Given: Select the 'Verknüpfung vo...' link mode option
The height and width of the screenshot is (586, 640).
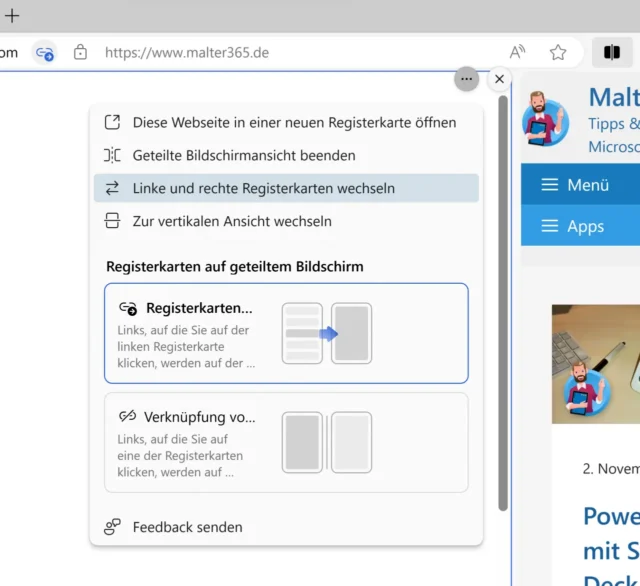Looking at the screenshot, I should [x=286, y=442].
